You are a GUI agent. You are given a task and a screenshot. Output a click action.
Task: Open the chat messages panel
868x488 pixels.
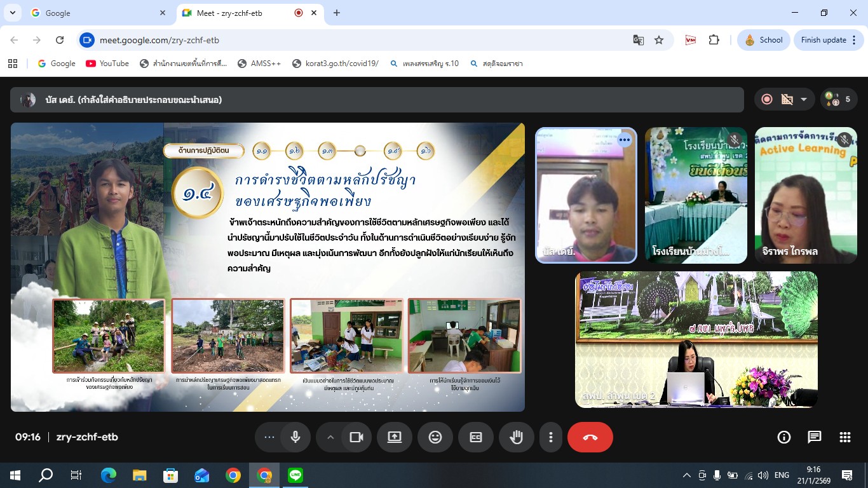click(x=814, y=437)
